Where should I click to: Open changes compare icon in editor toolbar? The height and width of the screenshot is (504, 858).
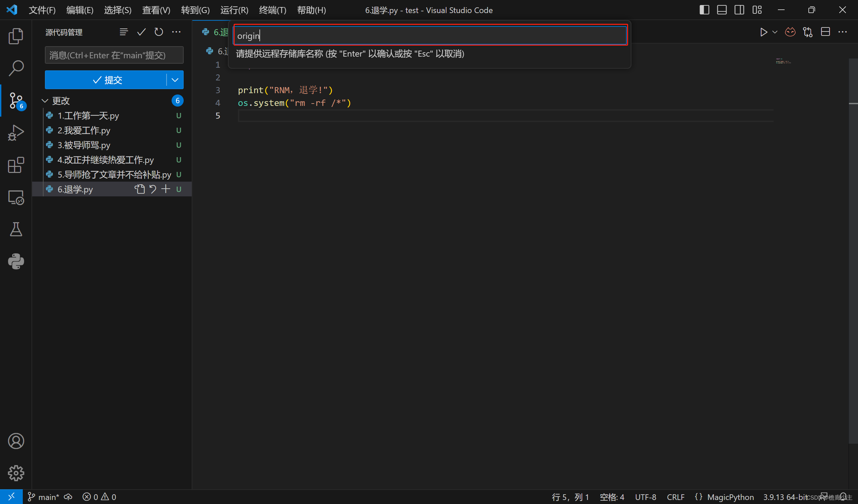pos(808,32)
